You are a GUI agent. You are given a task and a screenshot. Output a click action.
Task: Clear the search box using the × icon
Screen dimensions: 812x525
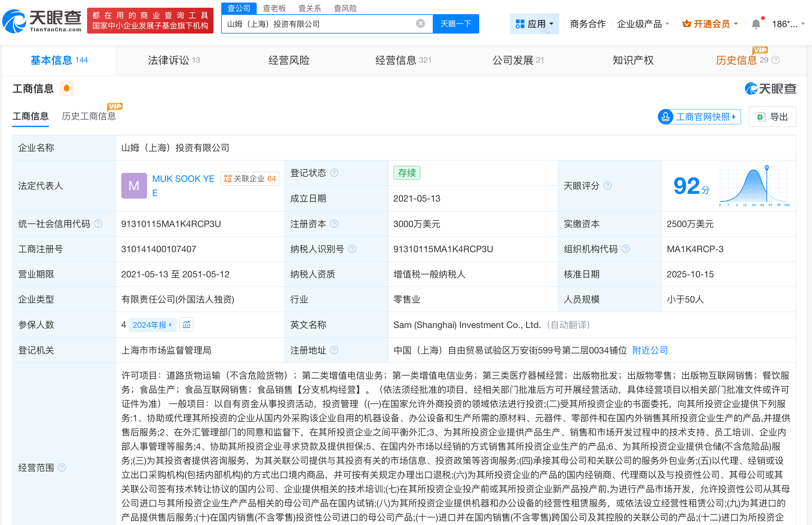pyautogui.click(x=420, y=24)
